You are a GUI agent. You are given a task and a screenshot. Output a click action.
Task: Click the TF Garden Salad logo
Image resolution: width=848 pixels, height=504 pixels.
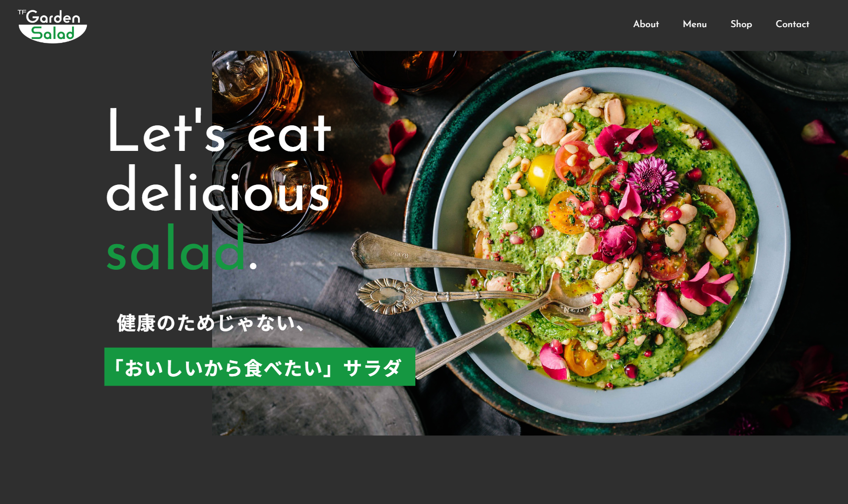pos(52,26)
